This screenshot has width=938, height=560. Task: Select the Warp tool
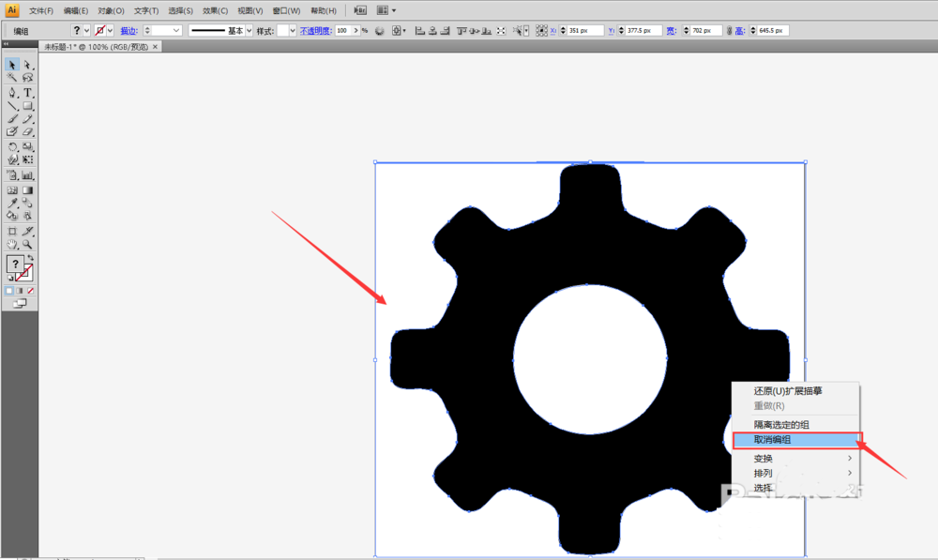pyautogui.click(x=12, y=159)
